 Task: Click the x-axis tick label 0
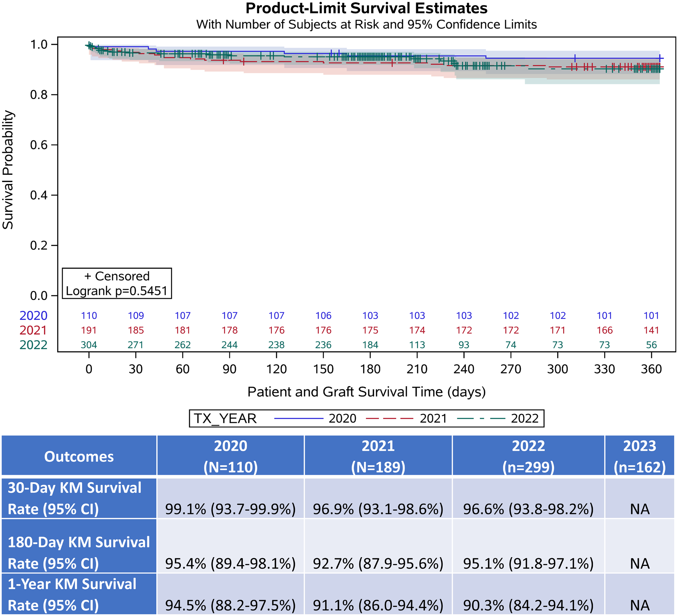pyautogui.click(x=89, y=369)
